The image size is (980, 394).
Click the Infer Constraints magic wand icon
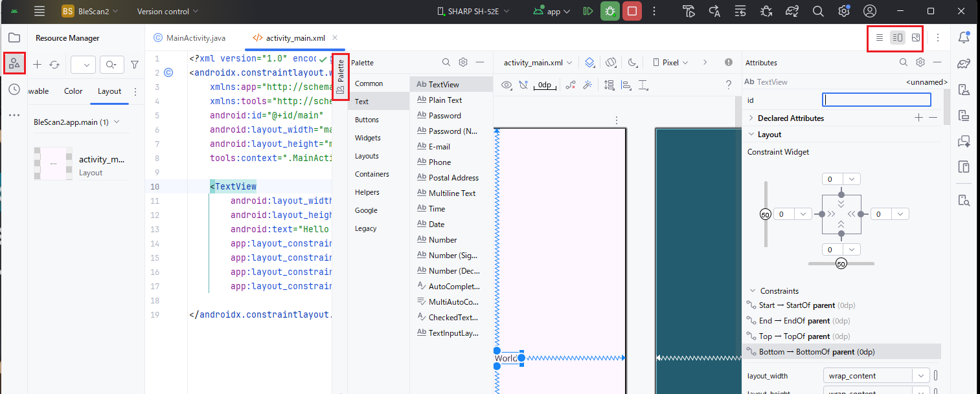tap(587, 85)
